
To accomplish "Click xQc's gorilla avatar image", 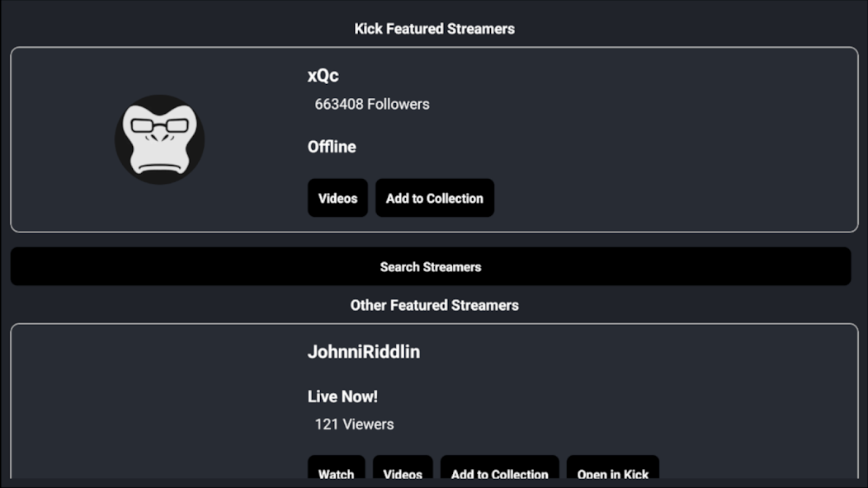I will click(x=159, y=139).
